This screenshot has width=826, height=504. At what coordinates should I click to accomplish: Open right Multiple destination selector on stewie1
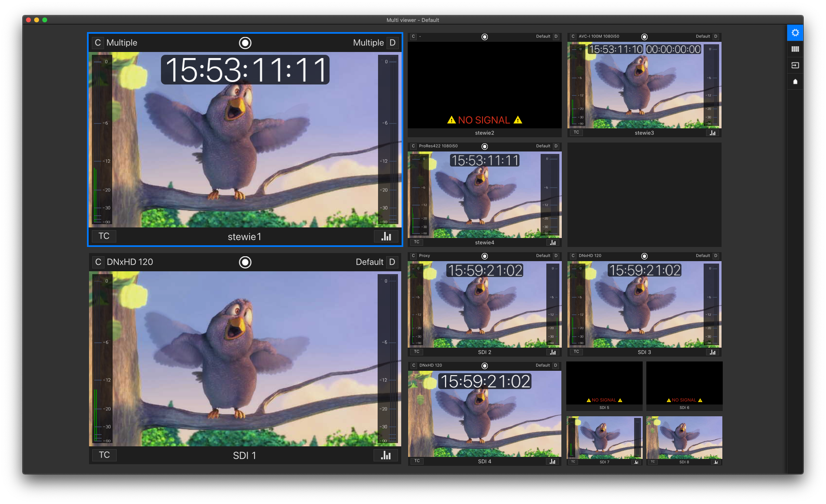pyautogui.click(x=368, y=43)
